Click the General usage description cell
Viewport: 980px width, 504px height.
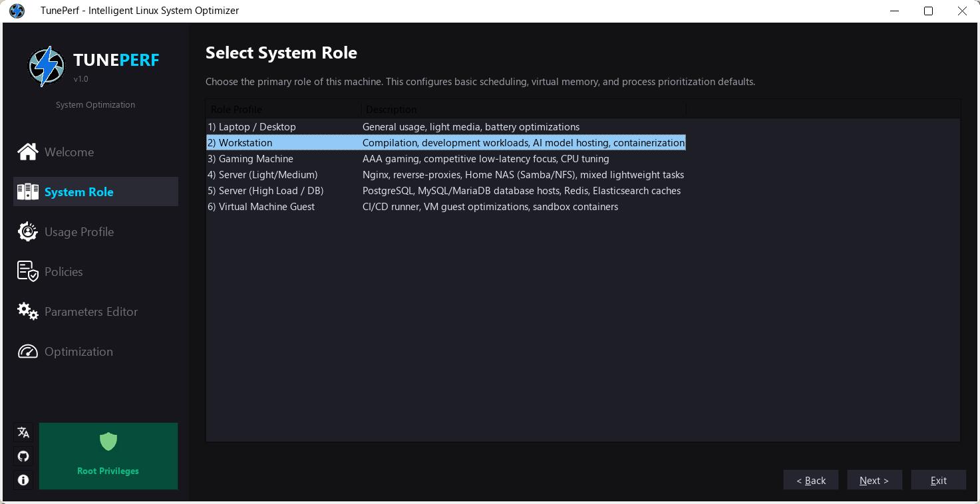(x=471, y=127)
